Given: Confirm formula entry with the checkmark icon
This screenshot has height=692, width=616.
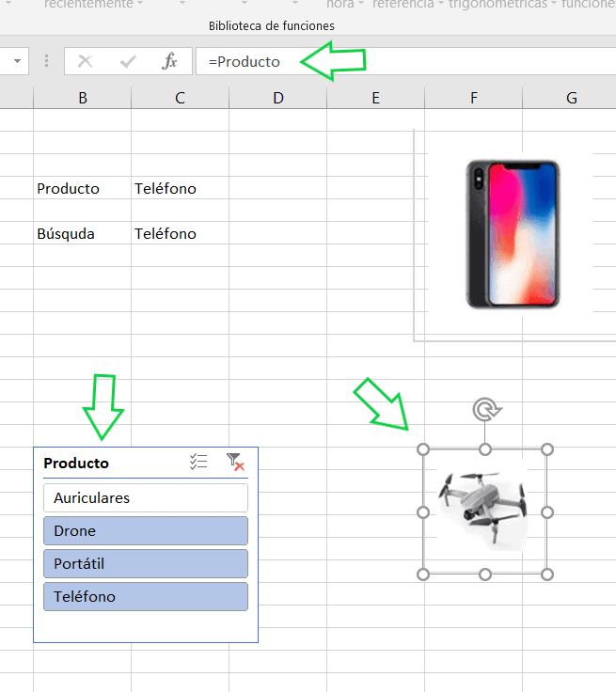Looking at the screenshot, I should 128,61.
